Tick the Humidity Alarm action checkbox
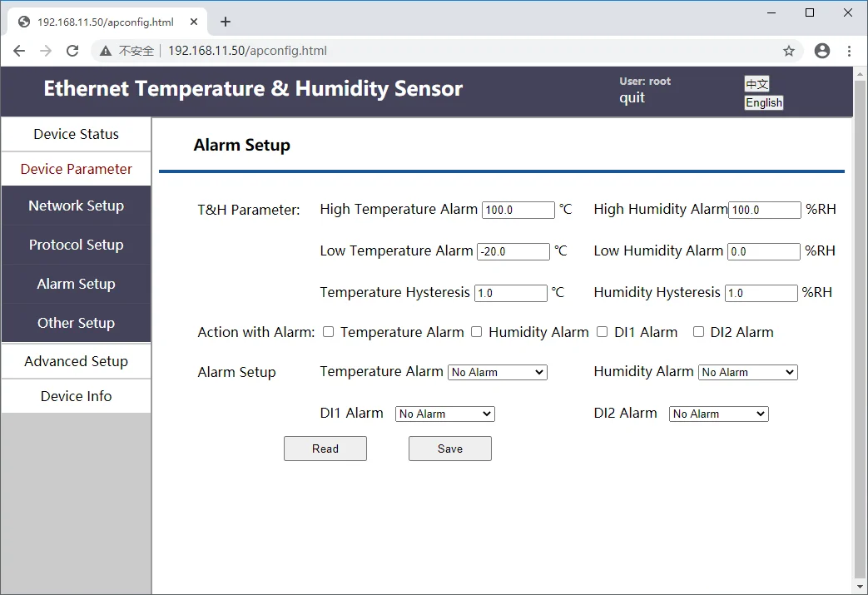Image resolution: width=868 pixels, height=595 pixels. [477, 332]
